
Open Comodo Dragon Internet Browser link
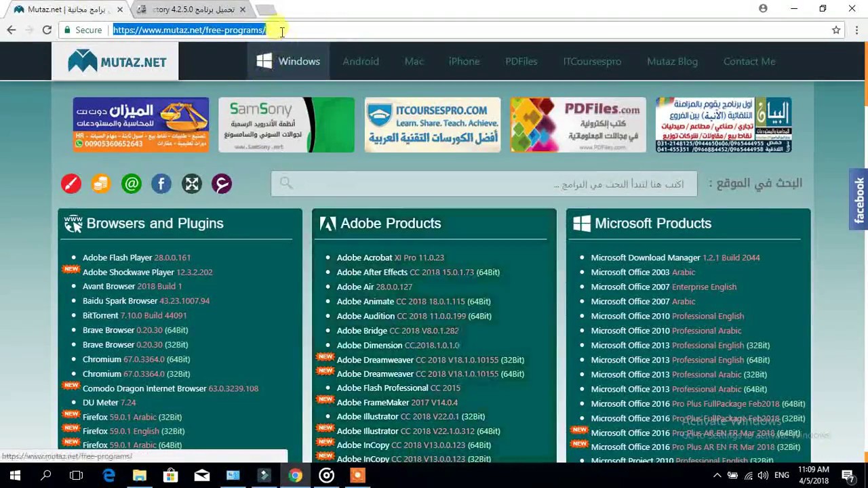pos(170,388)
